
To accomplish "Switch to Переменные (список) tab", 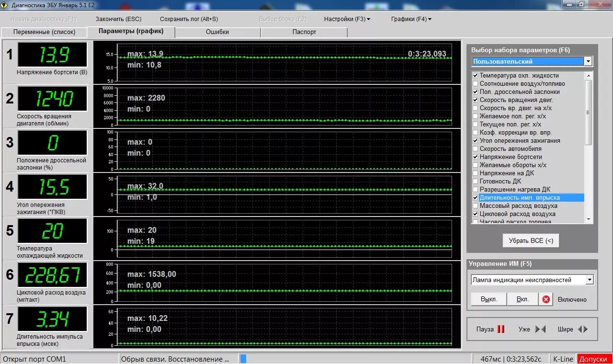I will (x=45, y=32).
